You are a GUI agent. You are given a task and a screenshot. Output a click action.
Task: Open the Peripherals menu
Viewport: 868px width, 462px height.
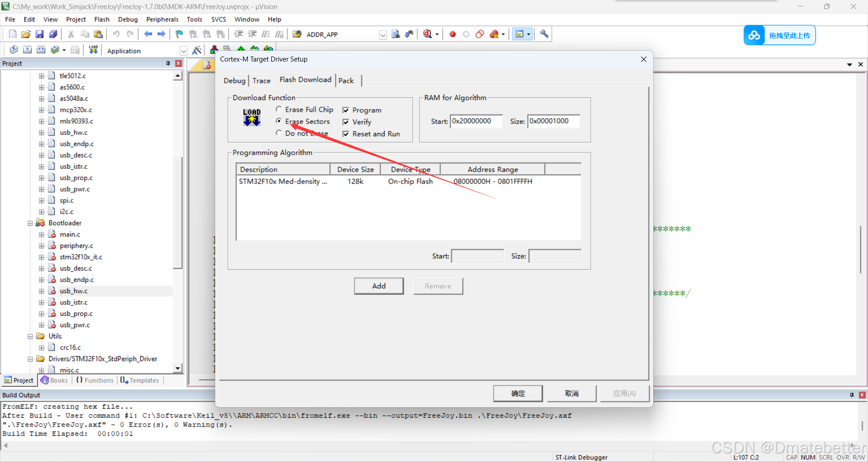(162, 19)
